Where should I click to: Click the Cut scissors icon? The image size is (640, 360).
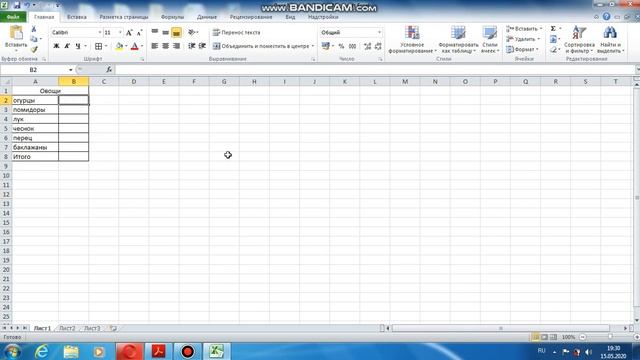point(34,29)
